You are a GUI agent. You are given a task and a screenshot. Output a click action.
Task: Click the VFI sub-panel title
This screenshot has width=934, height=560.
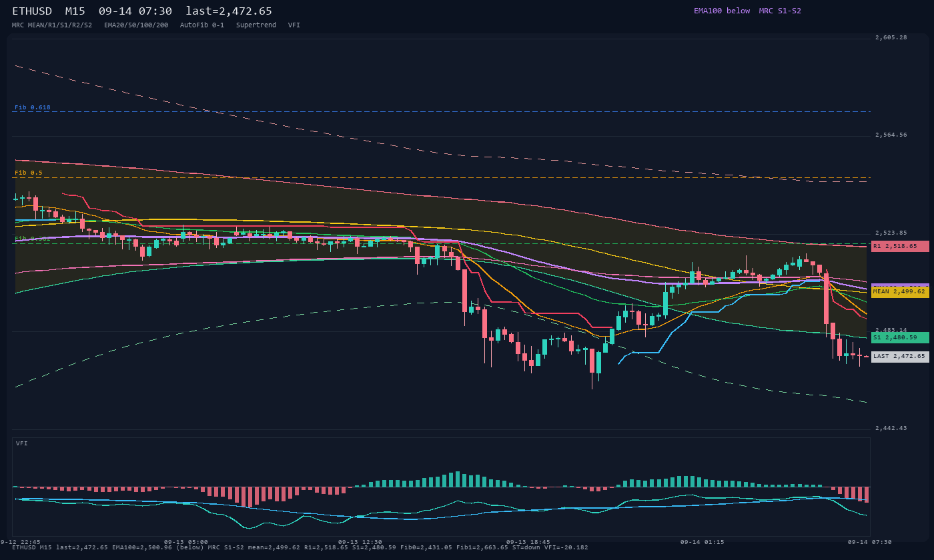coord(22,443)
